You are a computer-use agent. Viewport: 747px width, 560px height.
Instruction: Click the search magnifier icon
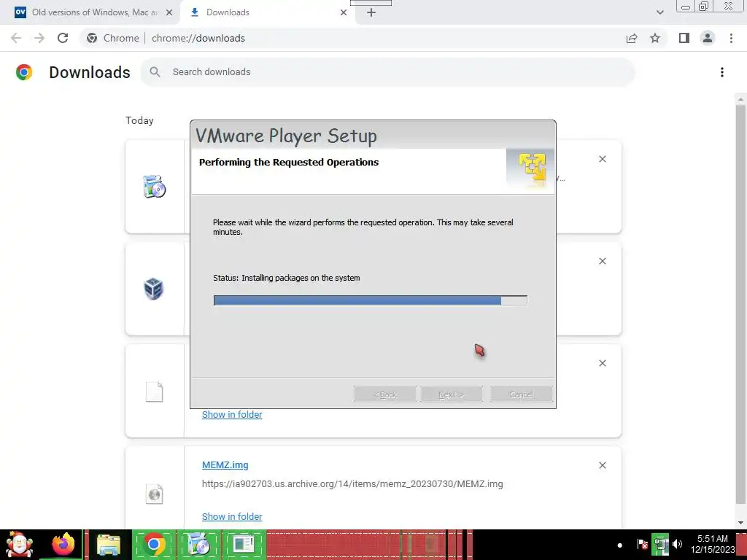click(x=155, y=72)
